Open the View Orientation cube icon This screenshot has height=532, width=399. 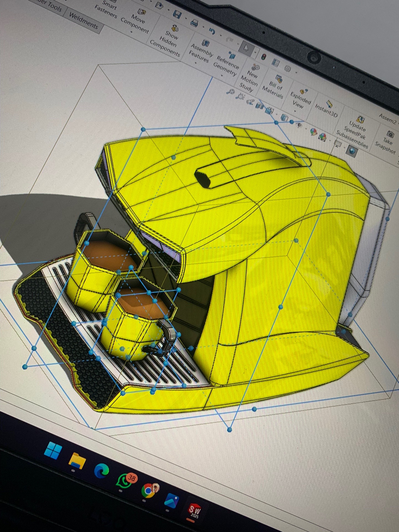point(269,111)
